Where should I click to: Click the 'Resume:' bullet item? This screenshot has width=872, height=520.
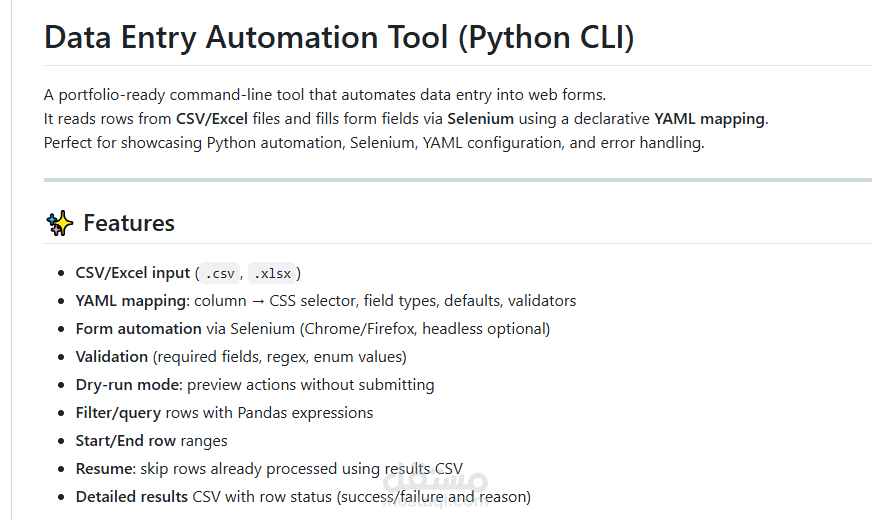269,469
